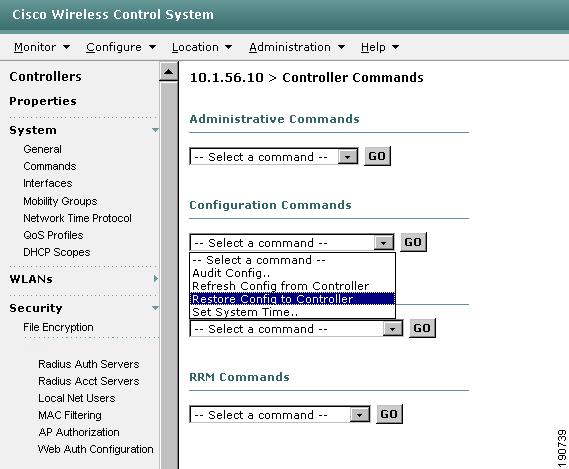Open MAC Filtering in sidebar
The image size is (569, 469).
point(70,415)
